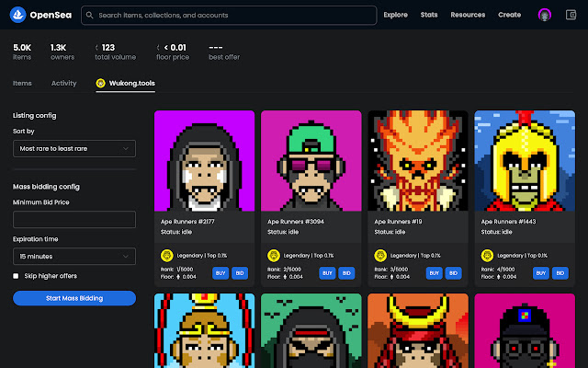Switch to the Items tab
Viewport: 588px width, 368px height.
pos(22,83)
